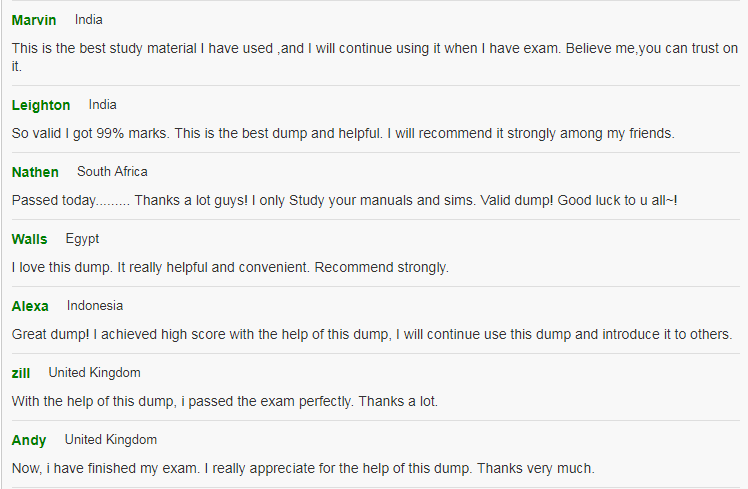Click India label beside Leighton
The width and height of the screenshot is (748, 489).
point(103,104)
